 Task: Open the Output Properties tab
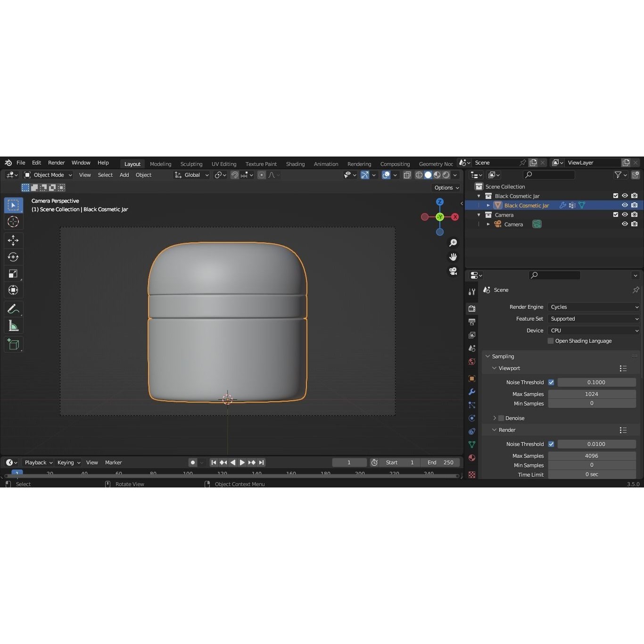(471, 322)
